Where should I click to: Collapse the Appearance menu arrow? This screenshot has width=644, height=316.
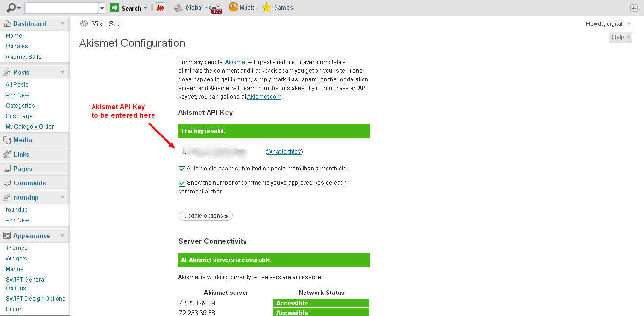click(62, 236)
